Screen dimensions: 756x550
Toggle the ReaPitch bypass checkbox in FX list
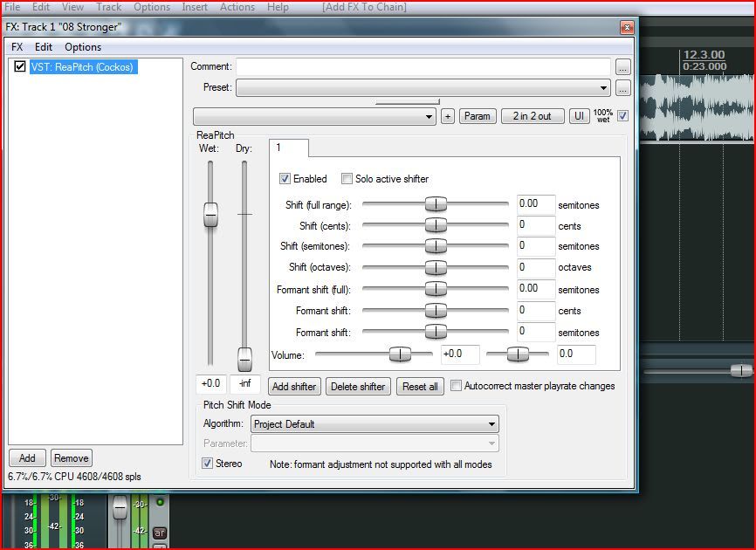pyautogui.click(x=20, y=66)
